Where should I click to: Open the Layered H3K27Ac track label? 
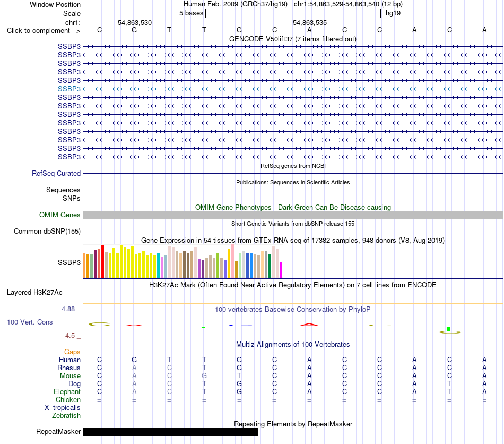[34, 293]
